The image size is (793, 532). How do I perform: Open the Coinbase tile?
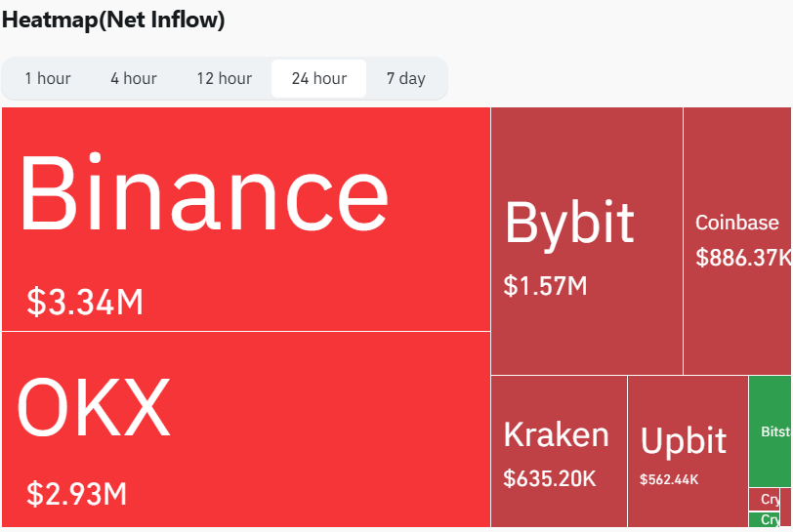tap(737, 241)
